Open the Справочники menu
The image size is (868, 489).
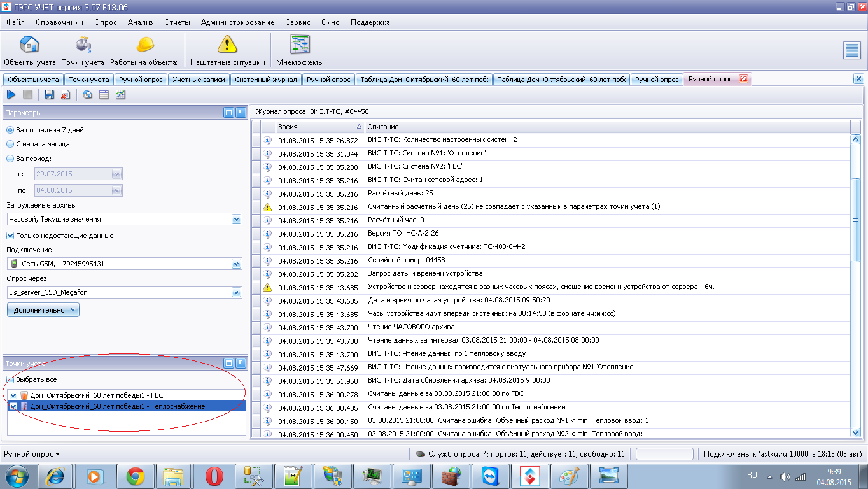click(60, 22)
